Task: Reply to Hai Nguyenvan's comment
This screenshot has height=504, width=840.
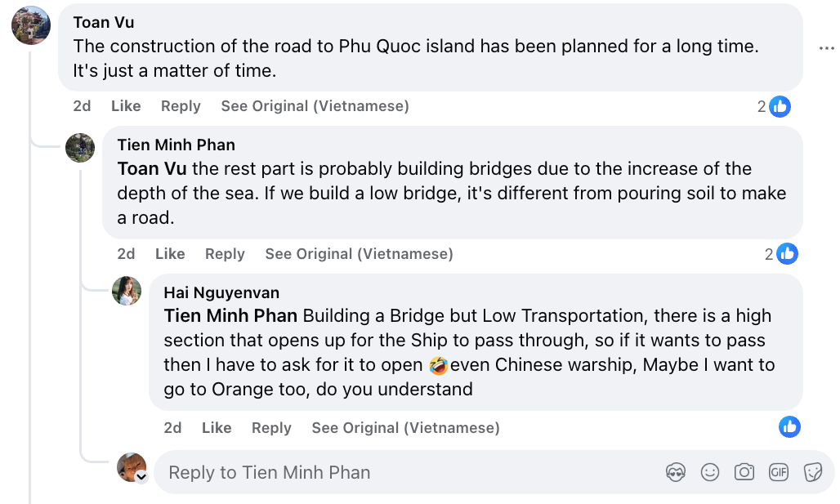Action: click(271, 428)
